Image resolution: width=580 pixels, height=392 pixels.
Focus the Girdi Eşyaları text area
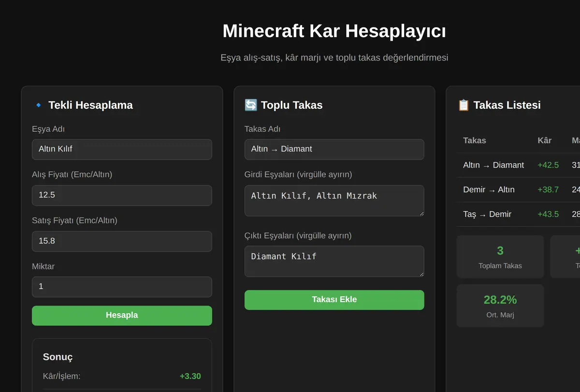tap(334, 201)
